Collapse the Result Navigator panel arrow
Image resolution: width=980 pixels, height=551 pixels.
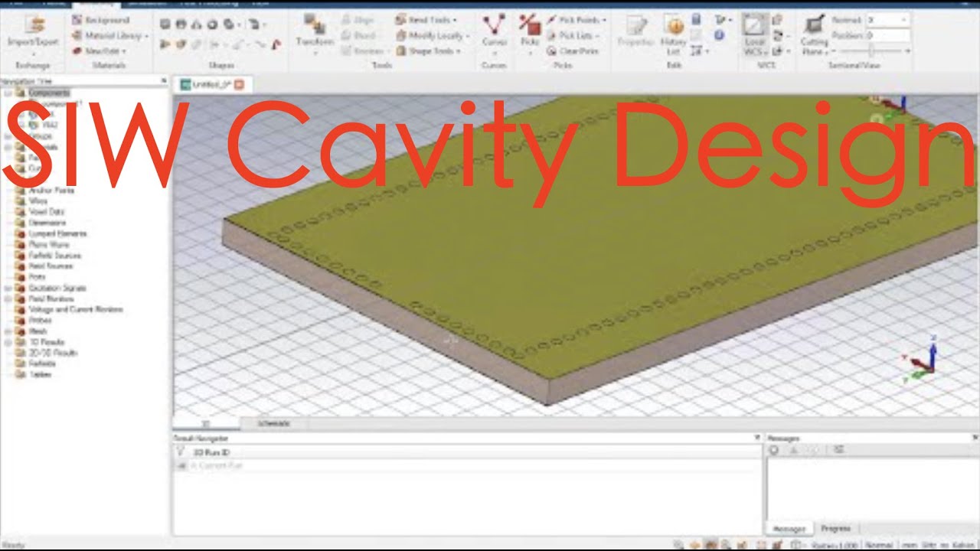(x=756, y=438)
